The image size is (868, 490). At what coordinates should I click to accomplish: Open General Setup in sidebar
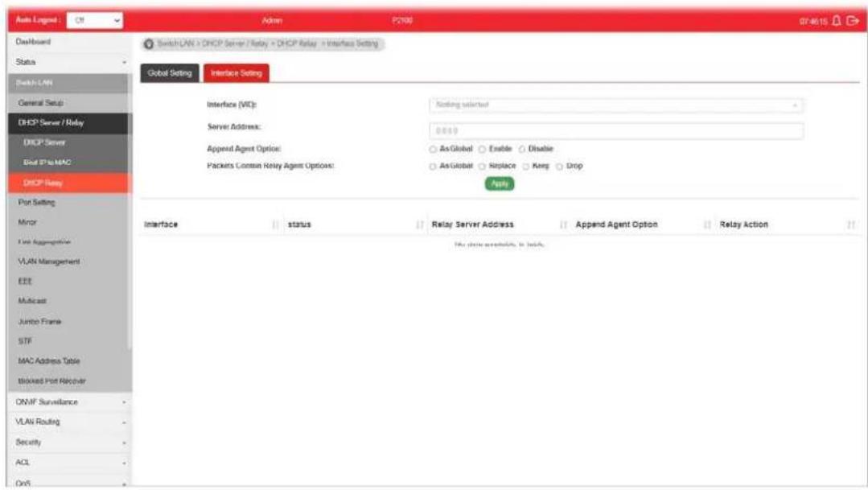click(x=68, y=103)
